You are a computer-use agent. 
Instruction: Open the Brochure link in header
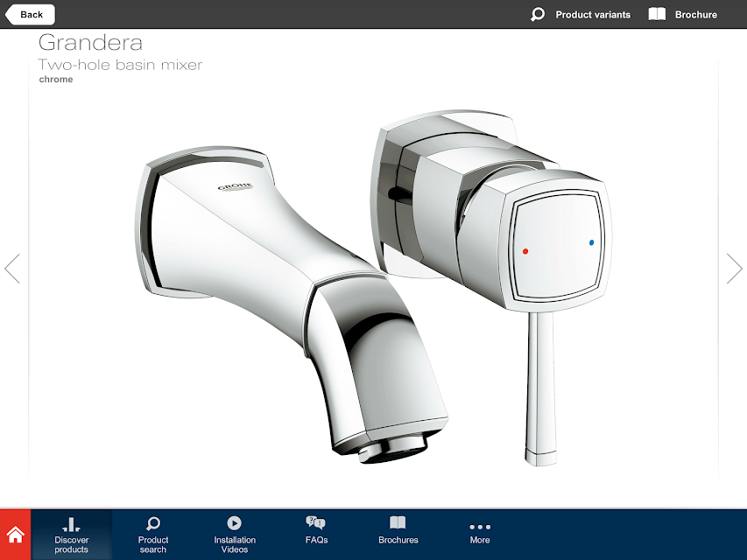(683, 14)
